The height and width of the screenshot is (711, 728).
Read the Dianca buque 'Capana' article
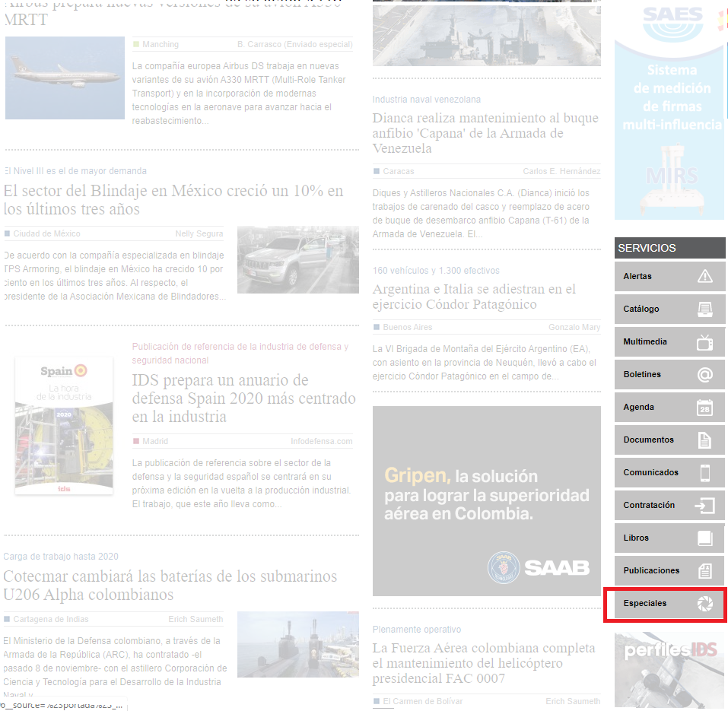click(485, 133)
